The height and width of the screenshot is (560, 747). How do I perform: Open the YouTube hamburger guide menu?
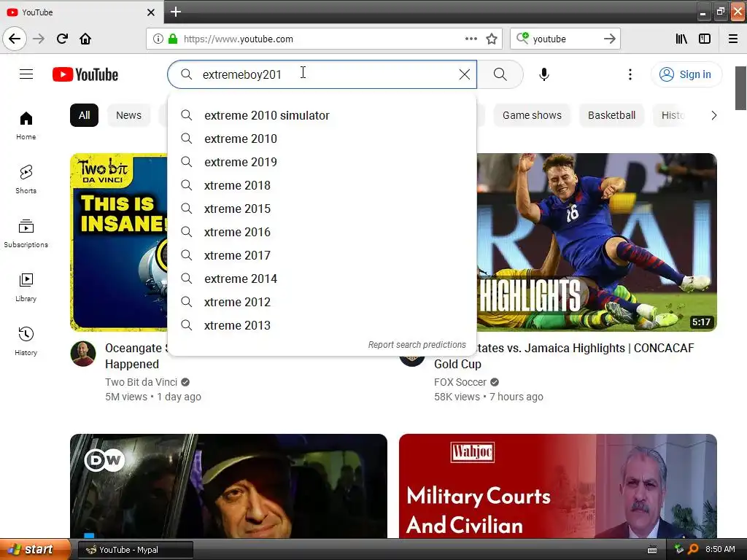pos(26,74)
